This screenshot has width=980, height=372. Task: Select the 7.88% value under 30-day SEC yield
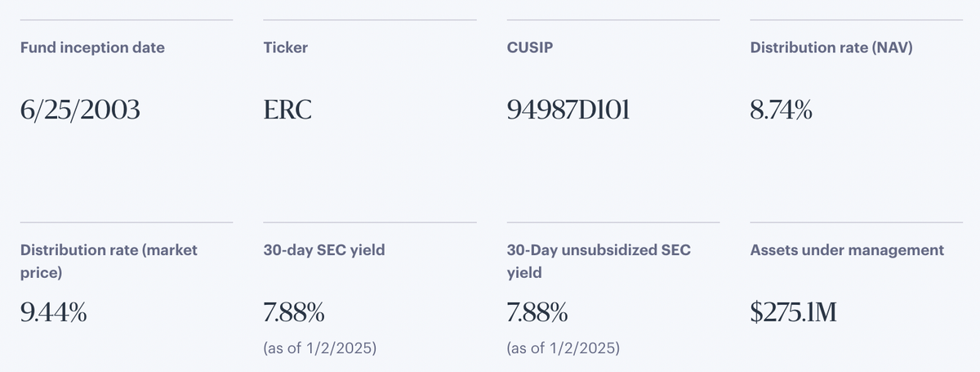pyautogui.click(x=294, y=312)
